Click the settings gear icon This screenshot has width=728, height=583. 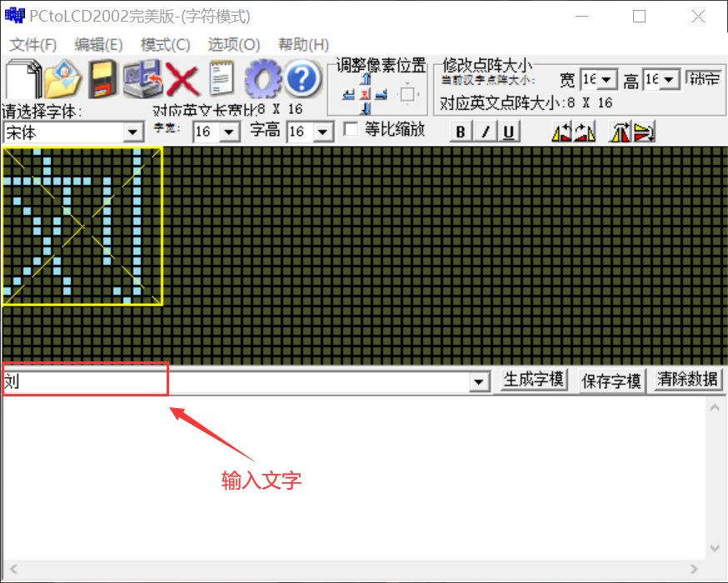pyautogui.click(x=262, y=79)
